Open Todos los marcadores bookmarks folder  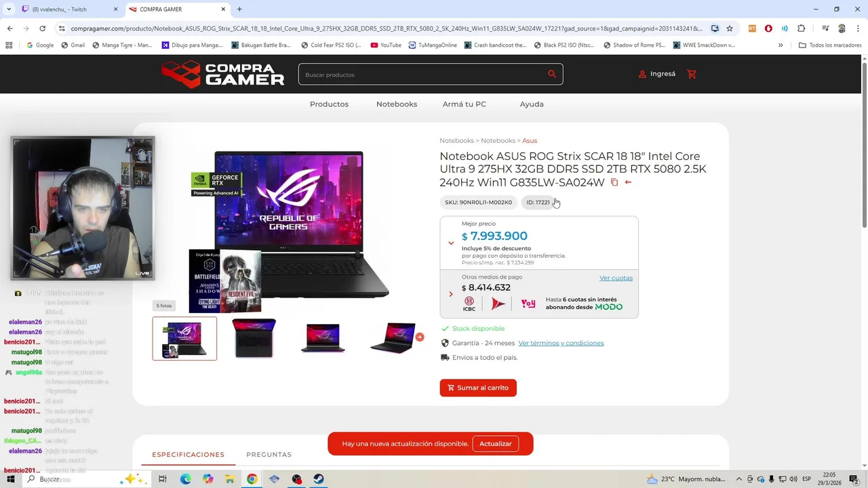pyautogui.click(x=829, y=45)
